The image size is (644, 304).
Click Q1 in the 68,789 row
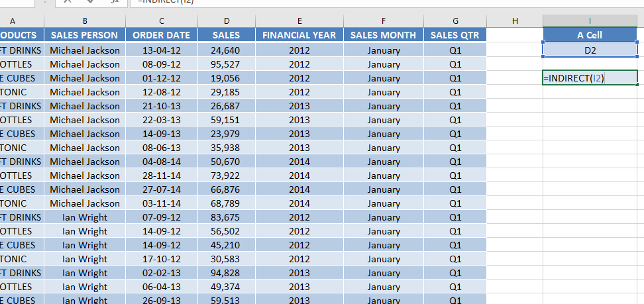(455, 203)
